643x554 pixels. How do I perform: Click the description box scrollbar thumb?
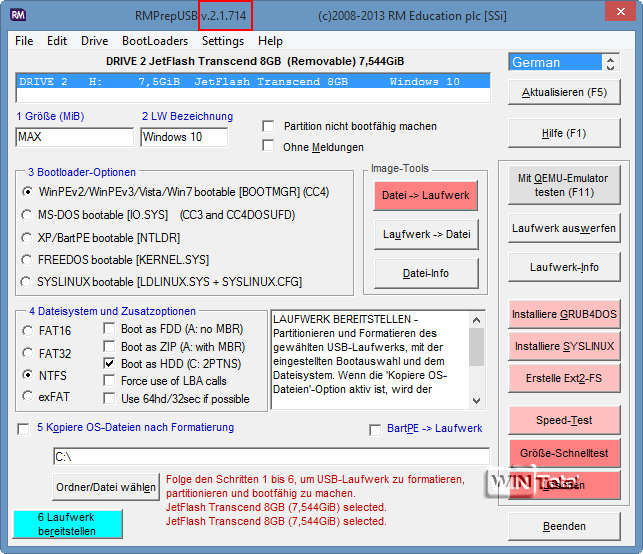coord(476,347)
